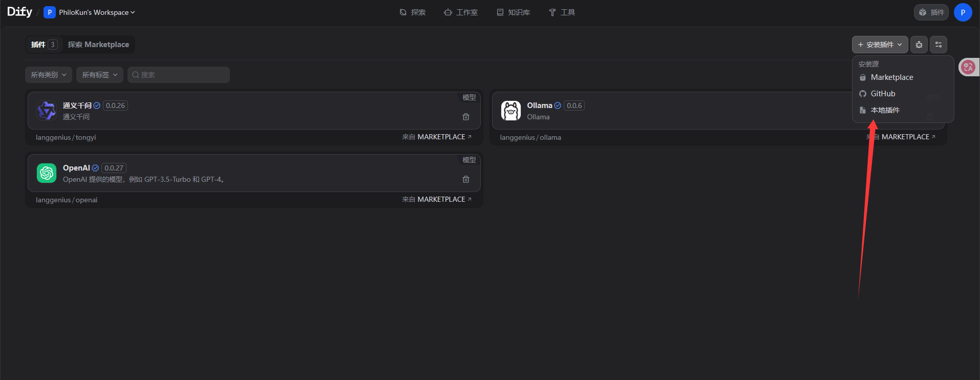Select 本地插件 local plugin option
Viewport: 980px width, 380px height.
tap(885, 110)
